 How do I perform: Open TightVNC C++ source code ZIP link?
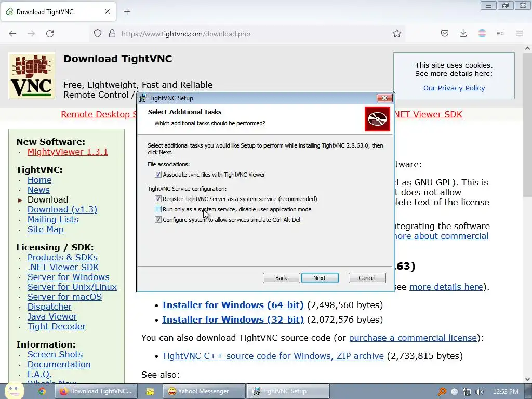[x=273, y=356]
